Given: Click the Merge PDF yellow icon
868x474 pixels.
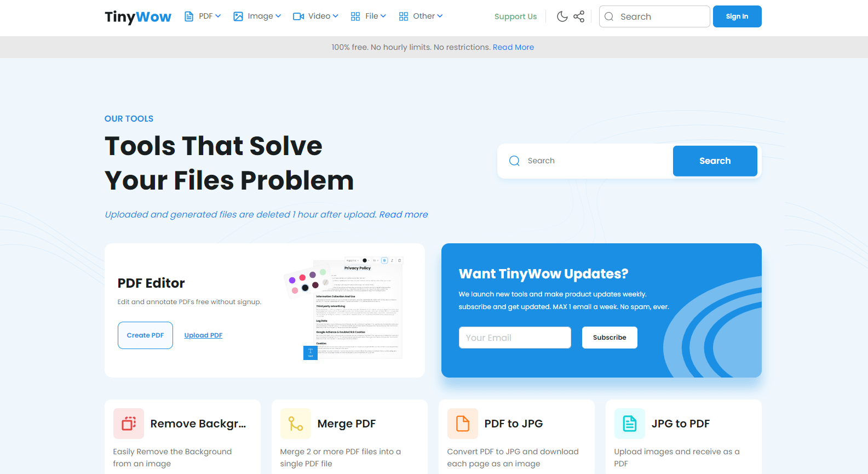Looking at the screenshot, I should [296, 424].
